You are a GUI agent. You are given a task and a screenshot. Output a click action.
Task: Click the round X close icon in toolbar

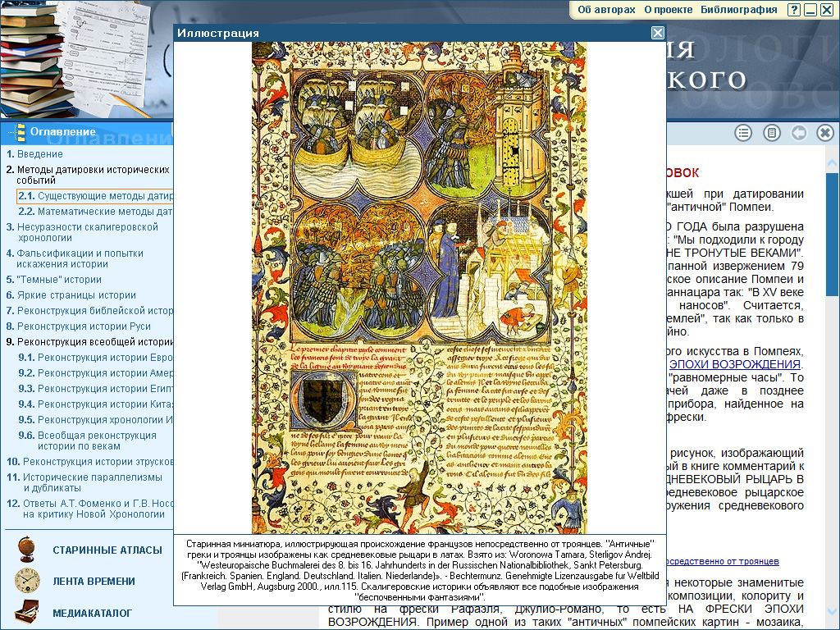(x=825, y=132)
